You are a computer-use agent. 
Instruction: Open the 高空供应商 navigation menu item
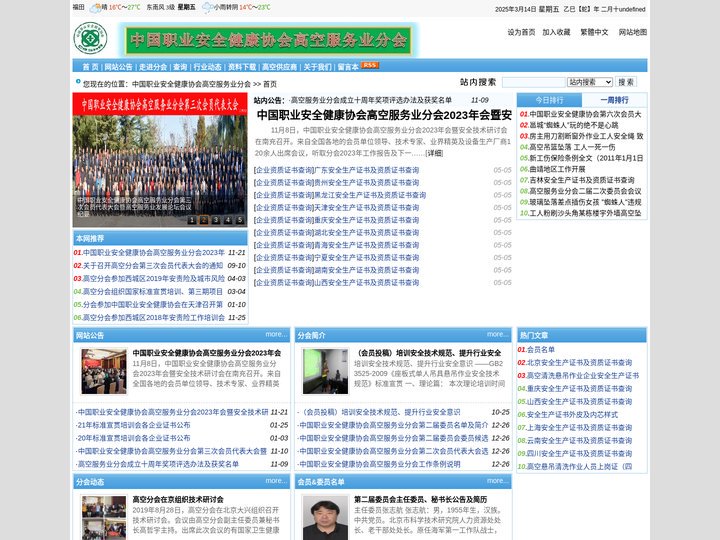(279, 67)
